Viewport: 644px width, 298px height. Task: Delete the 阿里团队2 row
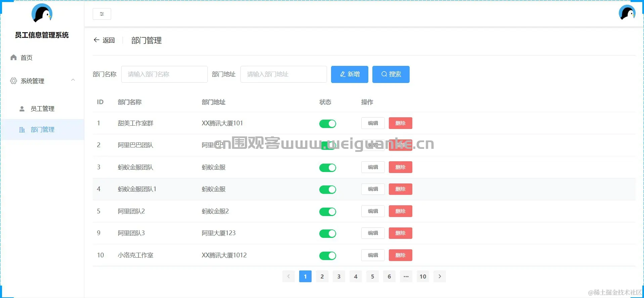[x=401, y=211]
